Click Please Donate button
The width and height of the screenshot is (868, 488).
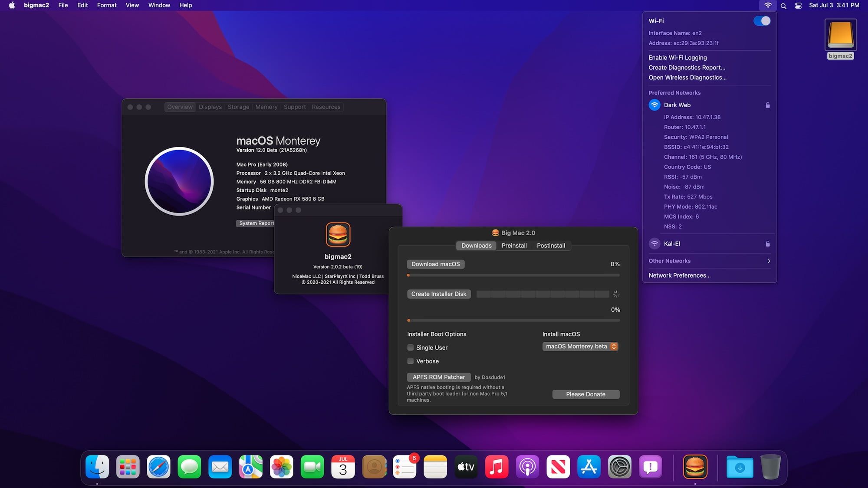click(x=586, y=394)
